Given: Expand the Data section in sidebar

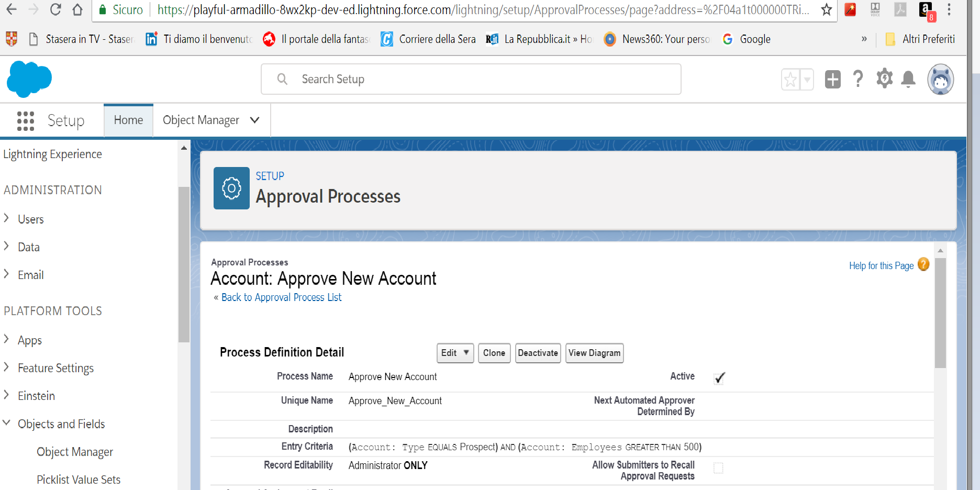Looking at the screenshot, I should tap(6, 246).
